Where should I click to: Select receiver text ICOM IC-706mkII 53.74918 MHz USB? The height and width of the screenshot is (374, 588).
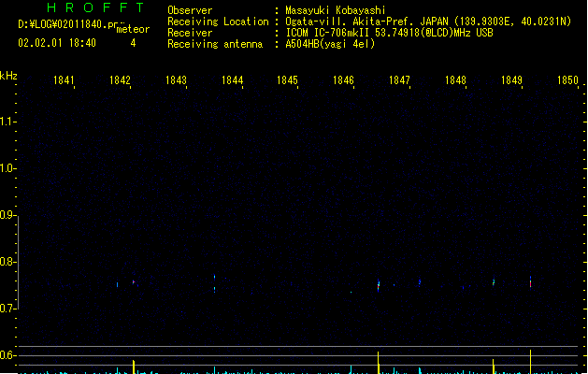pos(389,33)
